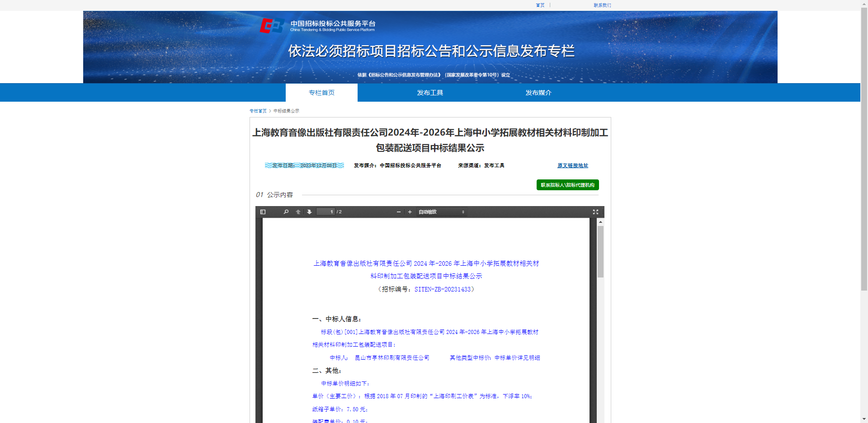Click 招标编号 SITEN-ZB-20231433 in PDF
Image resolution: width=868 pixels, height=423 pixels.
click(x=426, y=289)
